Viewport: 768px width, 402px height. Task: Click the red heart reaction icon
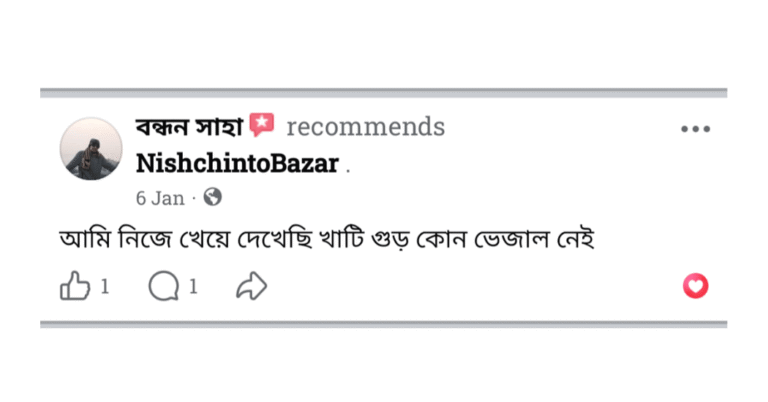695,287
